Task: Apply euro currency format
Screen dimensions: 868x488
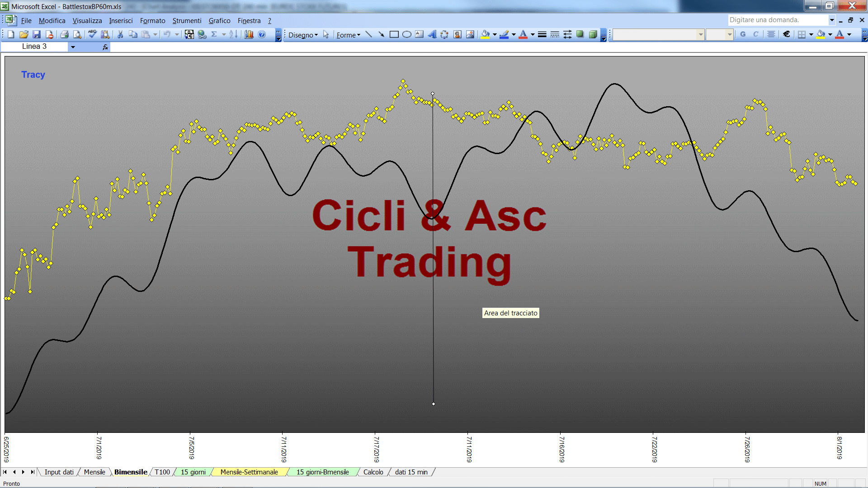Action: [787, 35]
